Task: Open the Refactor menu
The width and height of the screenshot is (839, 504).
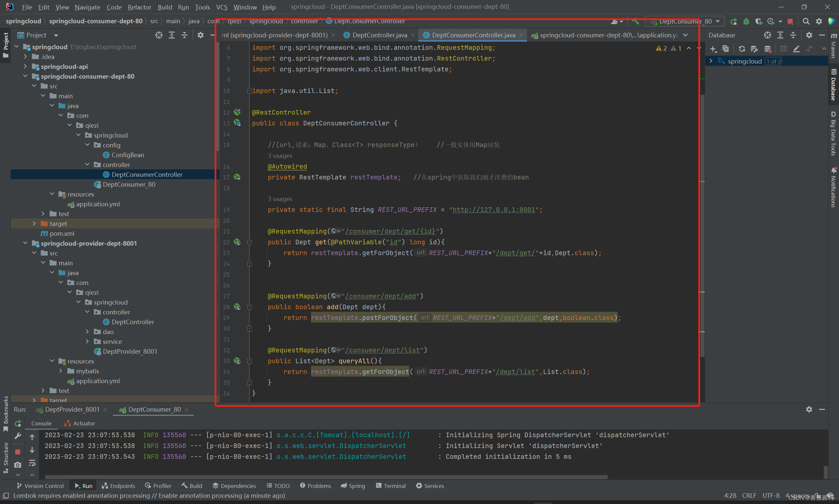Action: [x=139, y=7]
